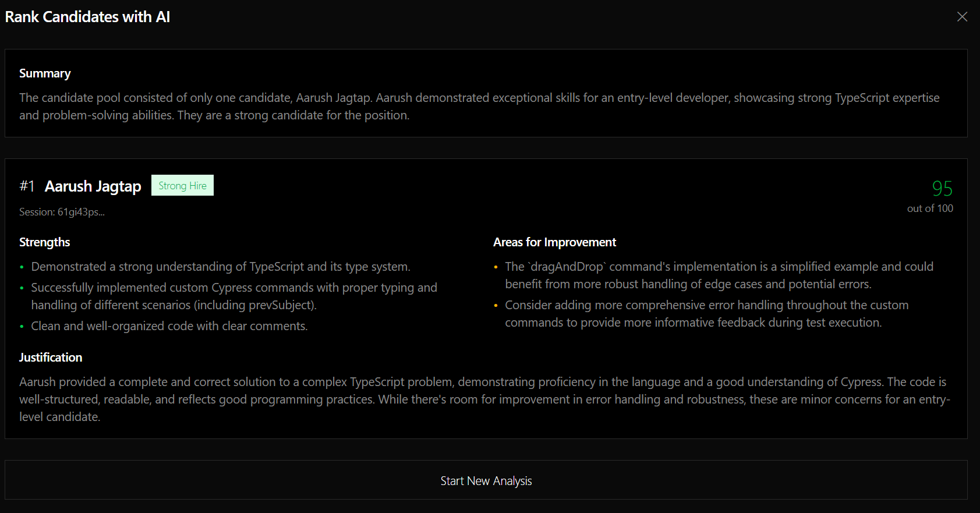980x513 pixels.
Task: Click the Start New Analysis button
Action: [x=486, y=480]
